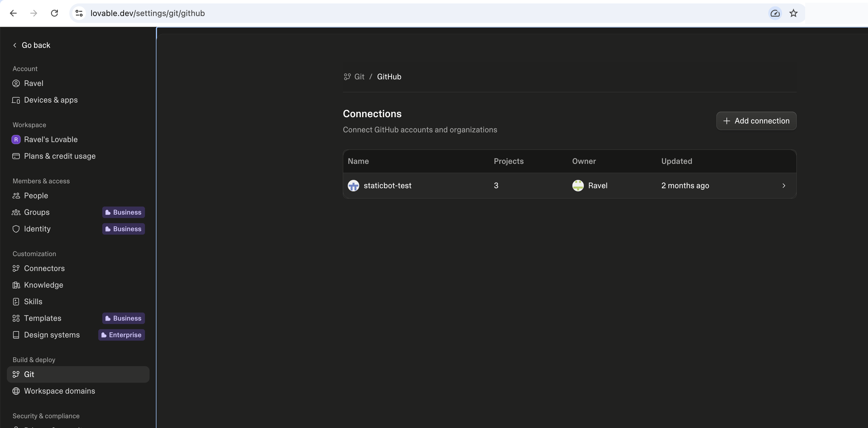Click the performance icon beside the bookmark star
The height and width of the screenshot is (428, 868).
(x=775, y=13)
